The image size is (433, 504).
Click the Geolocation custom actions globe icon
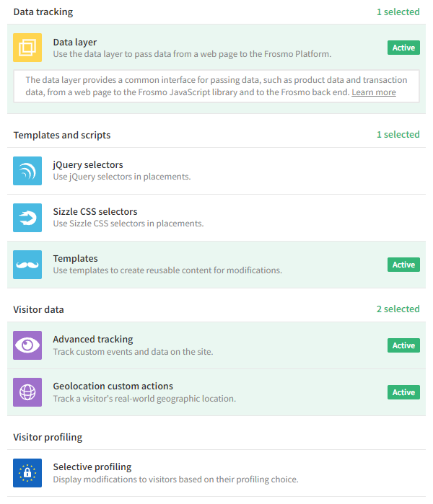27,392
